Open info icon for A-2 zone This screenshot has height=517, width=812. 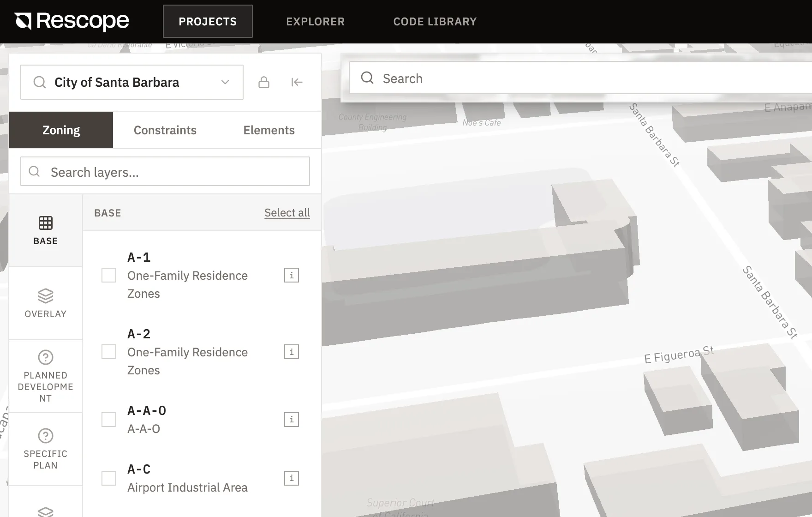pyautogui.click(x=292, y=352)
